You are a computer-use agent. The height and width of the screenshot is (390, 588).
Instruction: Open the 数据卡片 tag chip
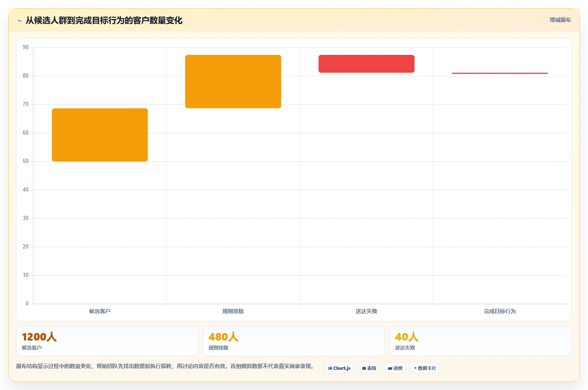[x=425, y=368]
